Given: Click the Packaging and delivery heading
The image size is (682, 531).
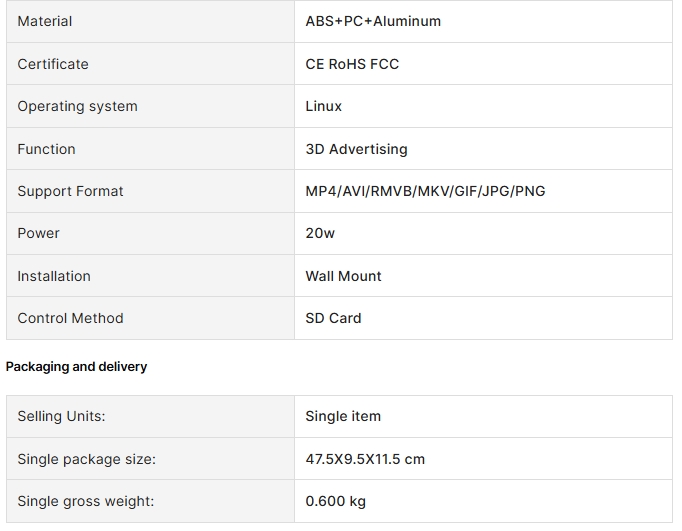Looking at the screenshot, I should (76, 367).
